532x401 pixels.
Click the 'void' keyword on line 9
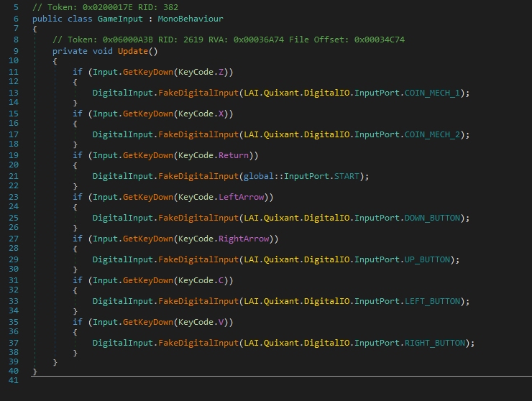point(103,51)
